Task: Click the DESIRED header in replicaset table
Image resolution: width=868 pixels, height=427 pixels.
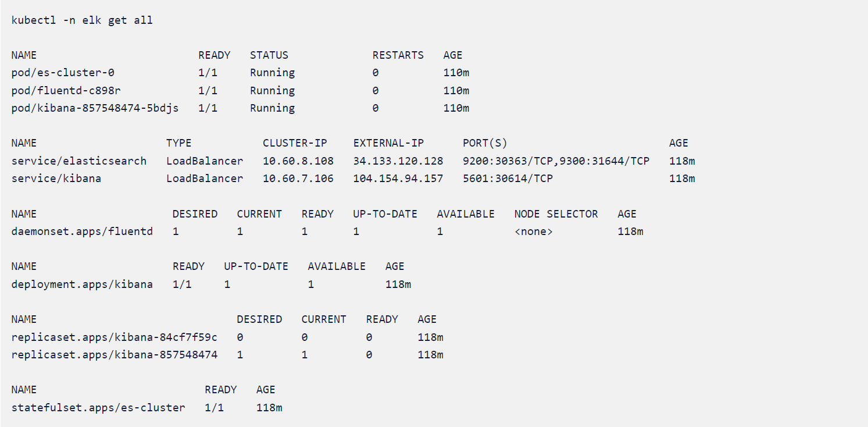Action: [x=259, y=319]
